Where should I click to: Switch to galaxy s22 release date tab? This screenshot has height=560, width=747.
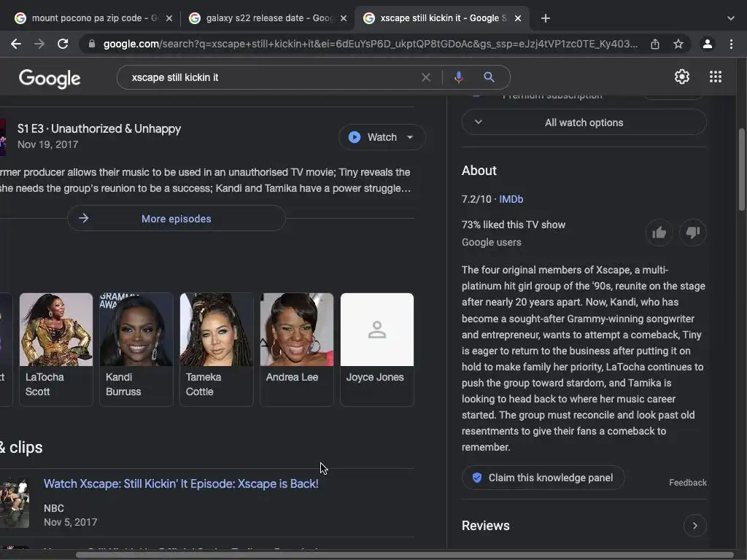tap(267, 18)
